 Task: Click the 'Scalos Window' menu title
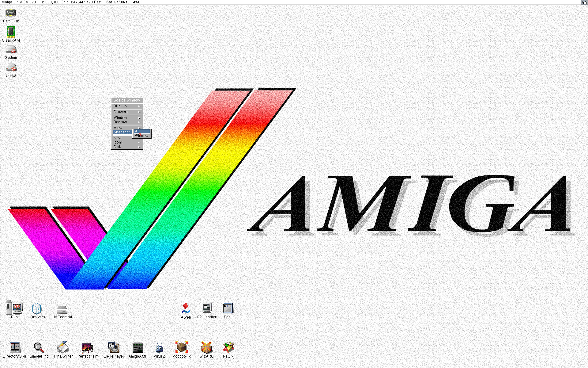tap(127, 100)
